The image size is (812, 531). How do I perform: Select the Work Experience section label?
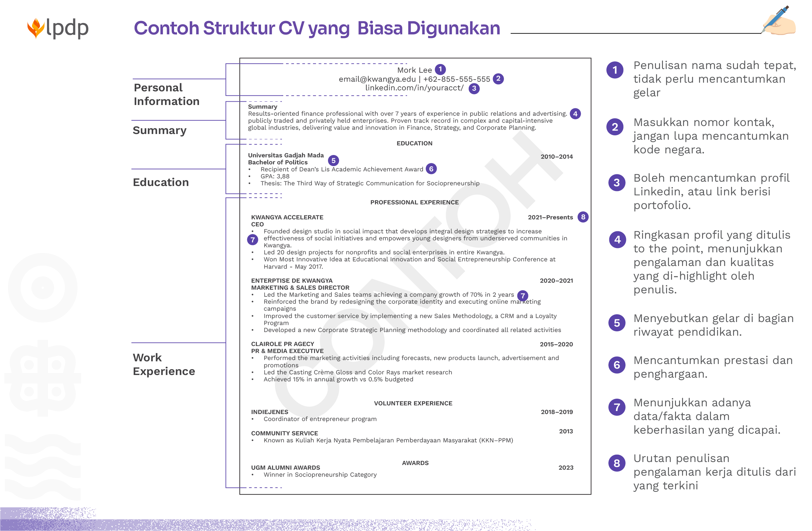pyautogui.click(x=164, y=364)
